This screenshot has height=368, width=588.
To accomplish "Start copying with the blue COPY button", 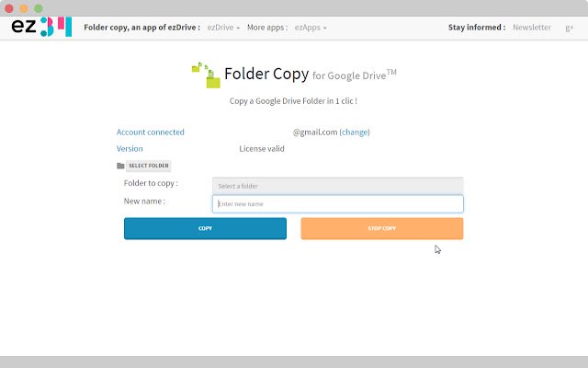I will pos(205,228).
